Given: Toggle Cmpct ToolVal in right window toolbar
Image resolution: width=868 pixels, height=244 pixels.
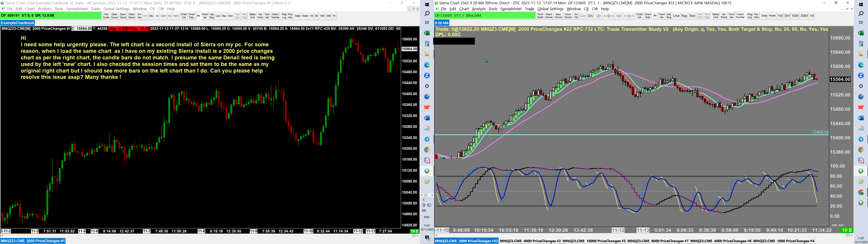Looking at the screenshot, I should pos(740,16).
